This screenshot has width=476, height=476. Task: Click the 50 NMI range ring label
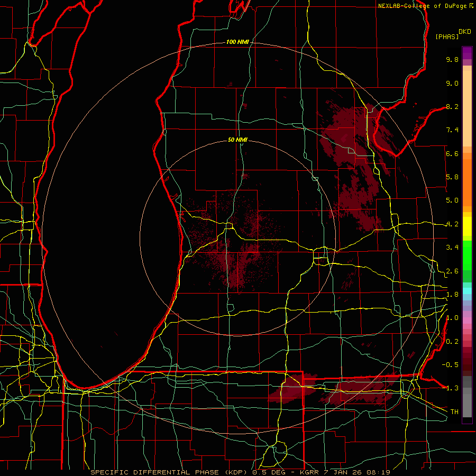tap(237, 140)
